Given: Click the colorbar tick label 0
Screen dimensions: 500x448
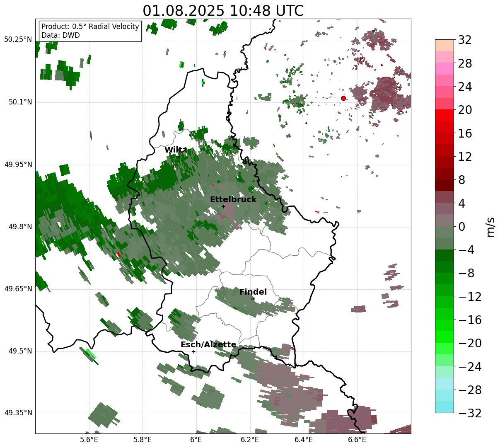Looking at the screenshot, I should point(461,227).
